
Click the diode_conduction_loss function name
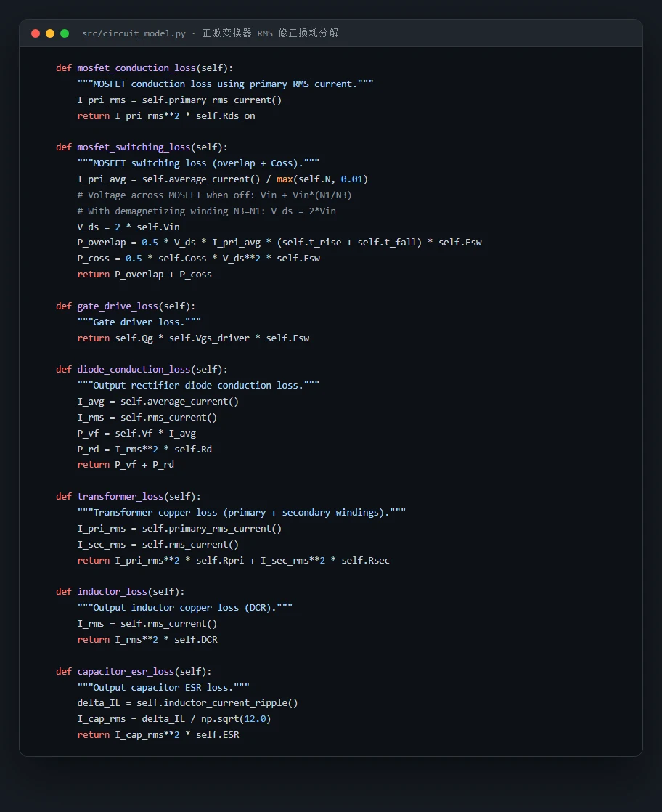[134, 369]
